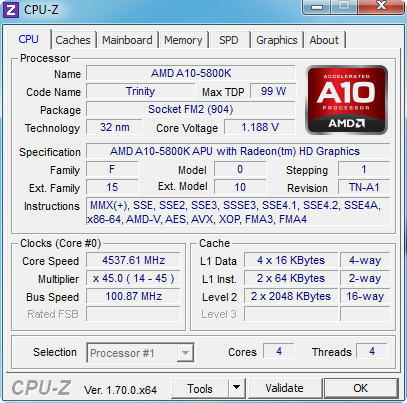Image resolution: width=407 pixels, height=403 pixels.
Task: Click the Threads count value 4
Action: click(x=372, y=351)
